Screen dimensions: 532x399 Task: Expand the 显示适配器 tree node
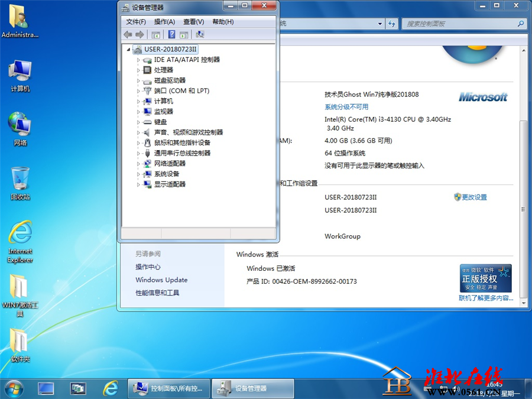click(138, 184)
